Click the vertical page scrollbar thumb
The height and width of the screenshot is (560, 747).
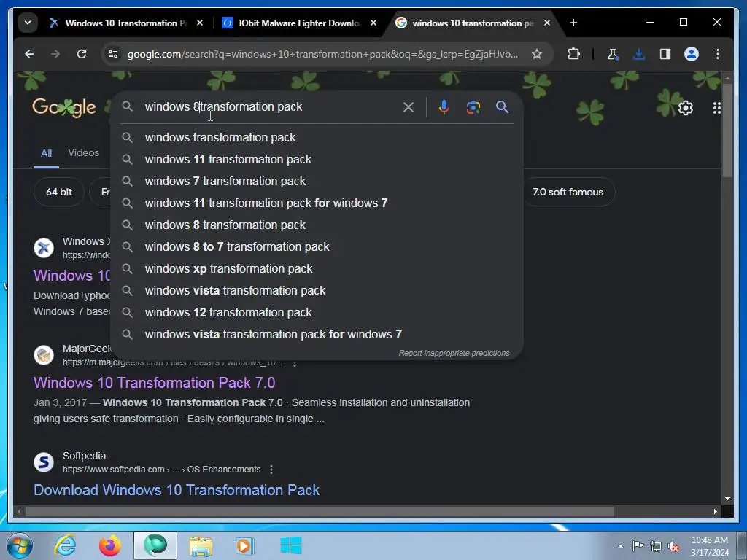point(727,130)
